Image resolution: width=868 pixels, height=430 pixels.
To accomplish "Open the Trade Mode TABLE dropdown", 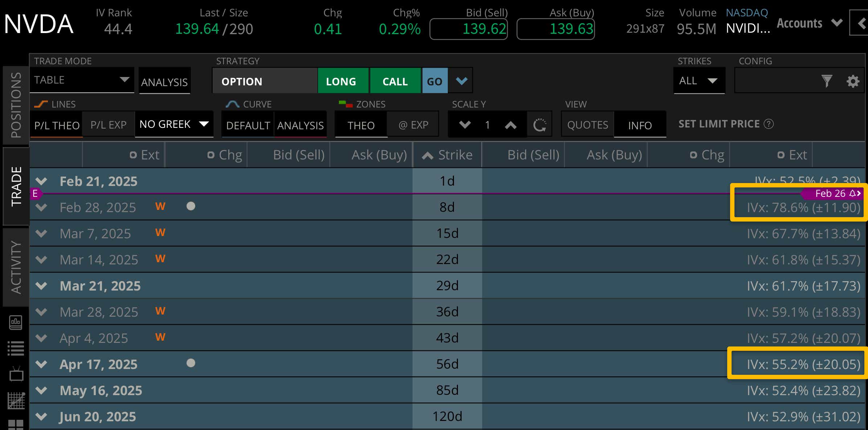I will tap(82, 80).
